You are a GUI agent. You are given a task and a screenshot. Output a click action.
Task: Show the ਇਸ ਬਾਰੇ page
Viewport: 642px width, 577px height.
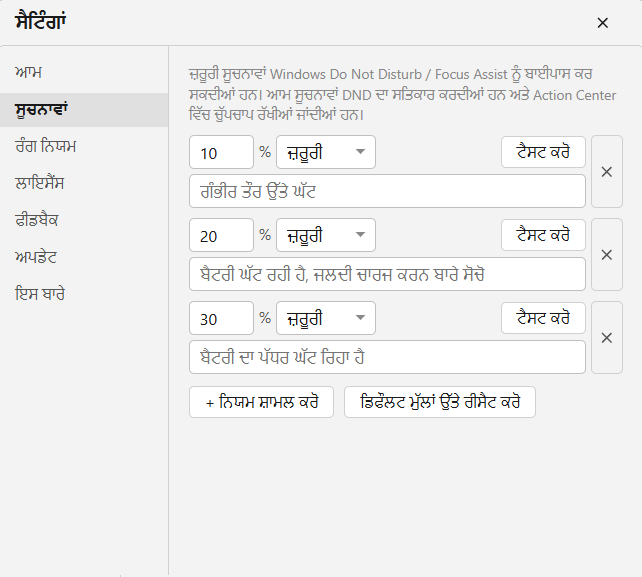[84, 294]
